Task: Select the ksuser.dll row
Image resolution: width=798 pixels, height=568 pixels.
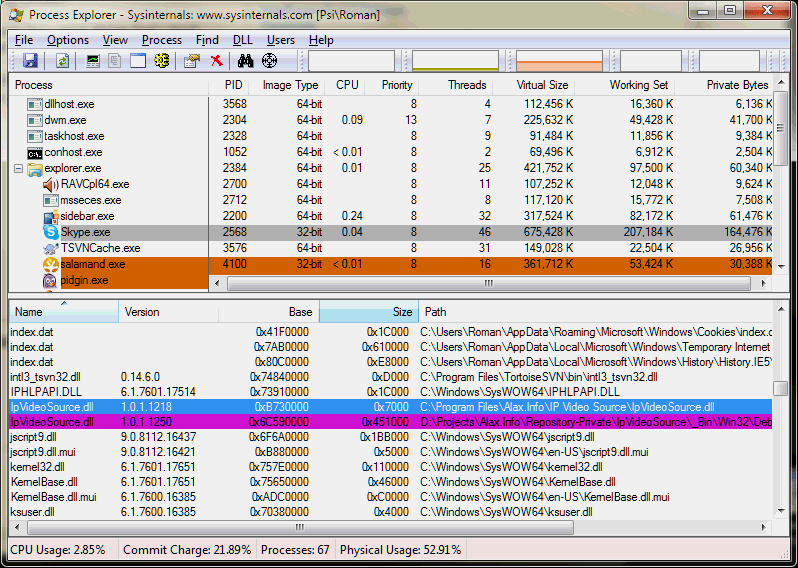Action: coord(390,512)
